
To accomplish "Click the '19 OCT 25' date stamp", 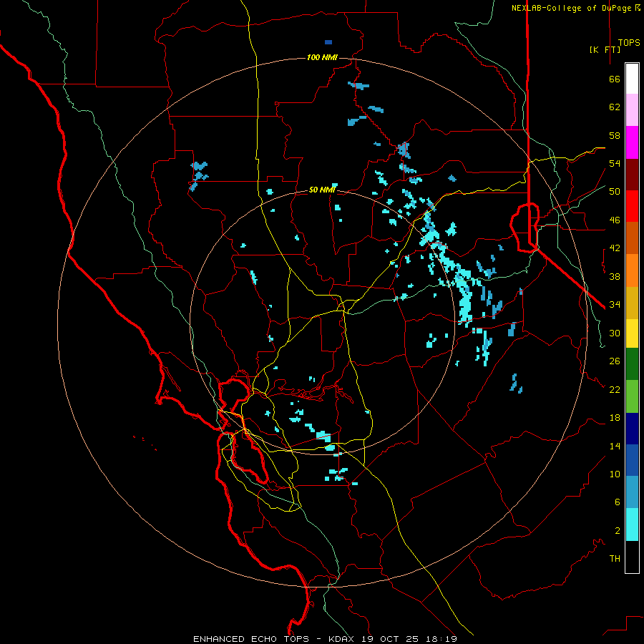I will point(389,639).
